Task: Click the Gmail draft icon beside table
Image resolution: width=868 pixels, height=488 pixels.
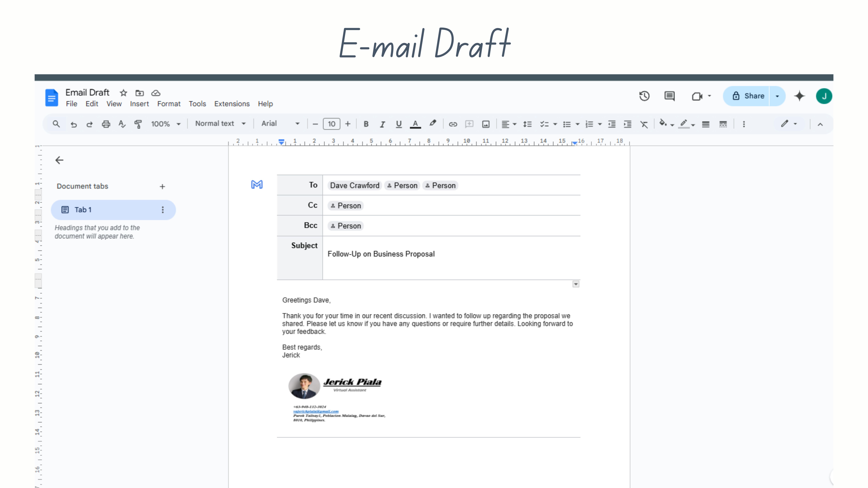Action: click(257, 185)
